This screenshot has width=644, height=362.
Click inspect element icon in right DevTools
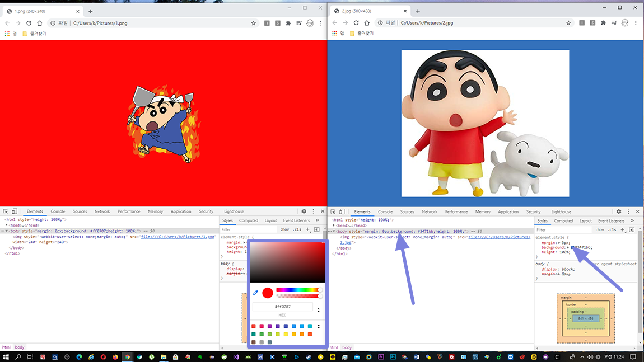(x=333, y=212)
